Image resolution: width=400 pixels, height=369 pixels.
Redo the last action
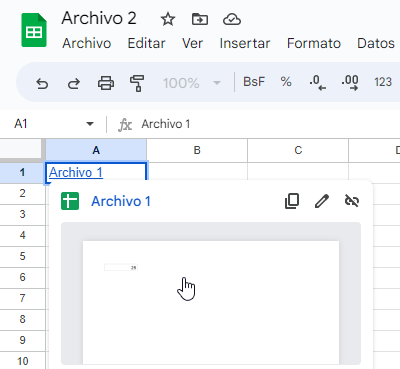point(74,83)
